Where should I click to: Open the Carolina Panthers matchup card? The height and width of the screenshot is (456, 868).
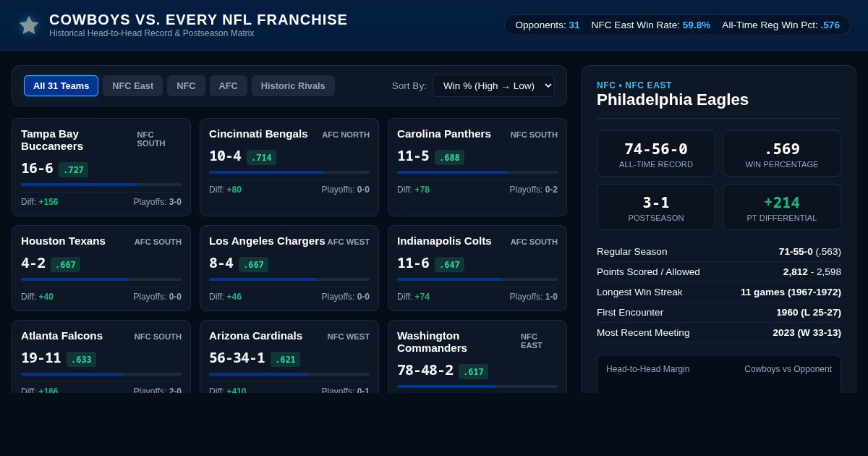(x=477, y=167)
